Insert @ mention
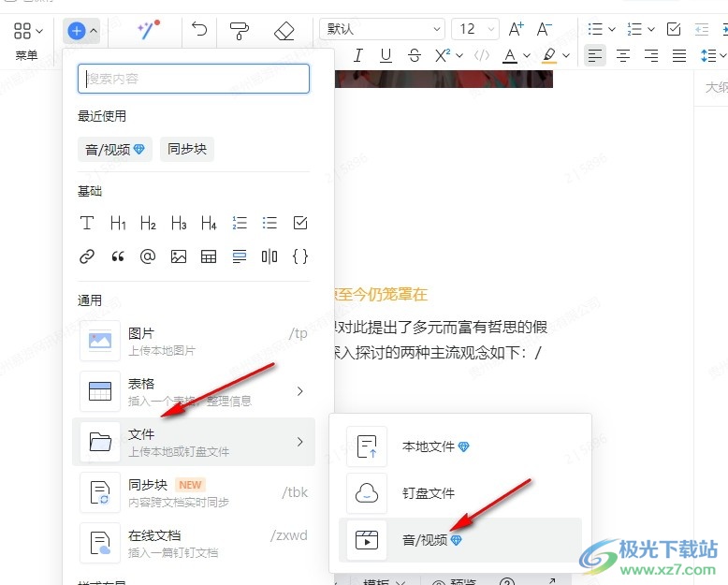Viewport: 728px width, 585px height. point(148,256)
